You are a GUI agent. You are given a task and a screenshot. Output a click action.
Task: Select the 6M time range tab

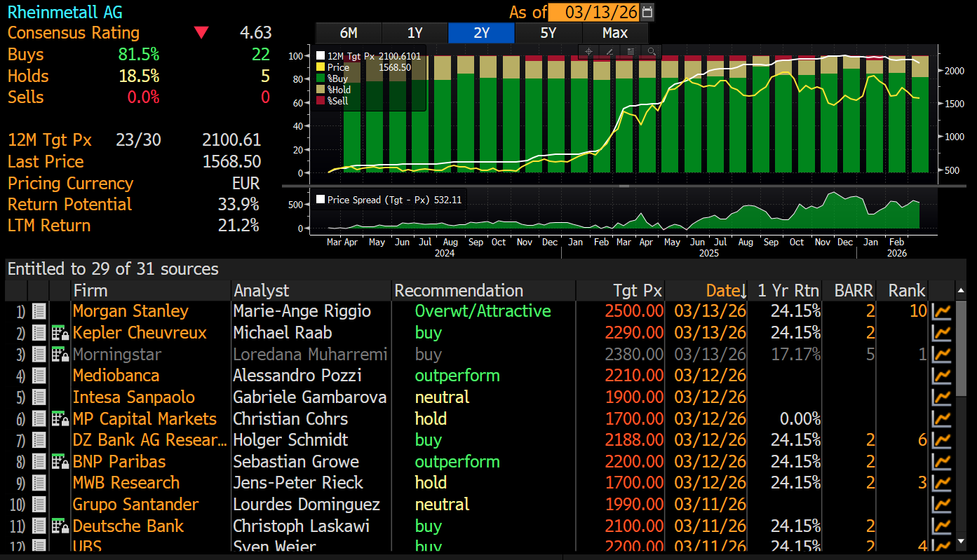(x=349, y=33)
